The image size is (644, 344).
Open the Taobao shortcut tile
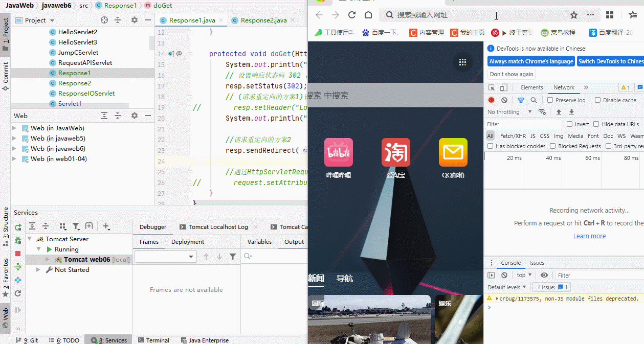click(396, 152)
